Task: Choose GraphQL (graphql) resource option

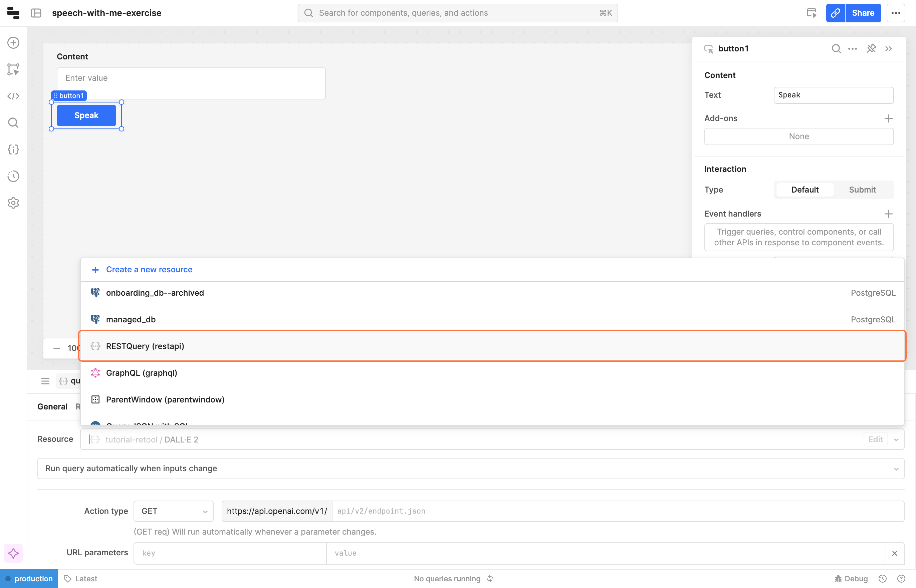Action: 141,373
